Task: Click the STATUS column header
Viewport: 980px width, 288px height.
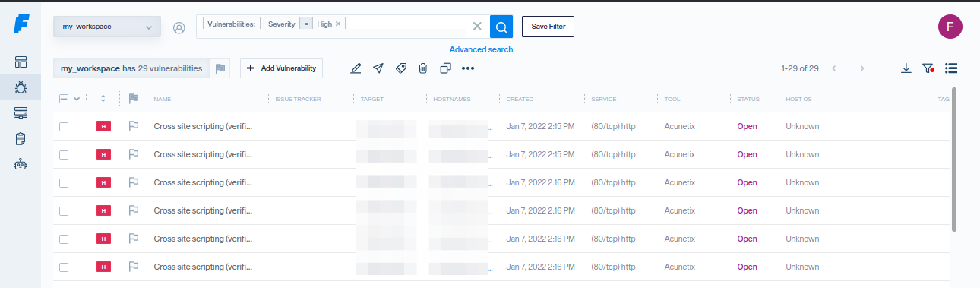Action: [x=748, y=99]
